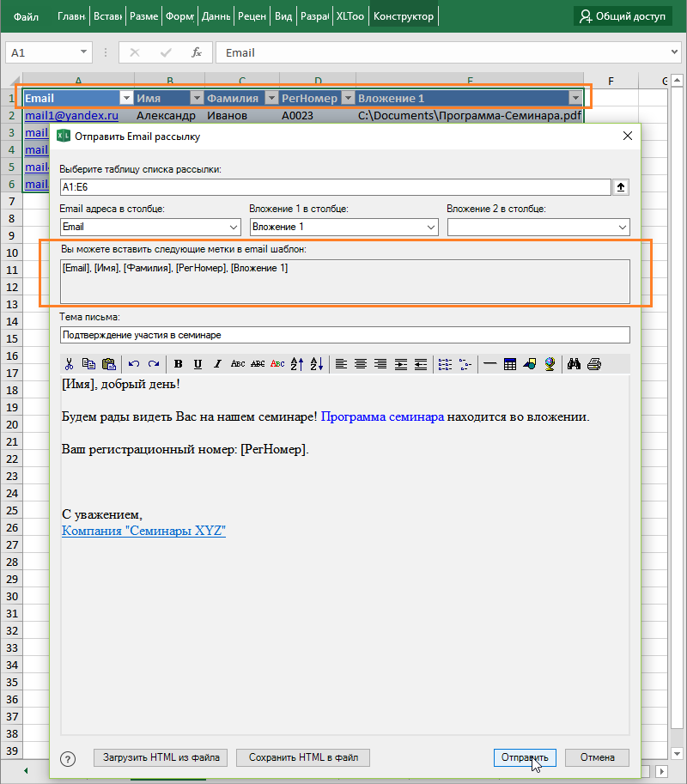687x784 pixels.
Task: Click inside the 'Тема письма' input field
Action: tap(343, 335)
